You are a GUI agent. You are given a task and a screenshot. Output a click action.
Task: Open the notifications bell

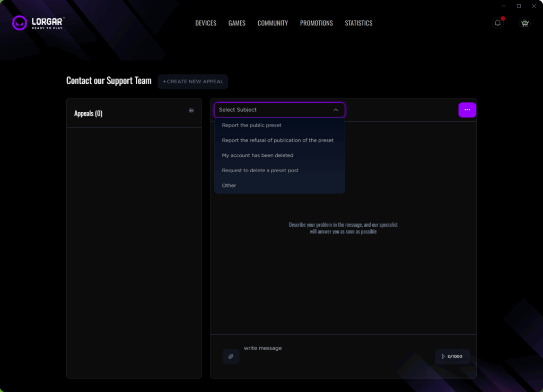click(x=497, y=23)
